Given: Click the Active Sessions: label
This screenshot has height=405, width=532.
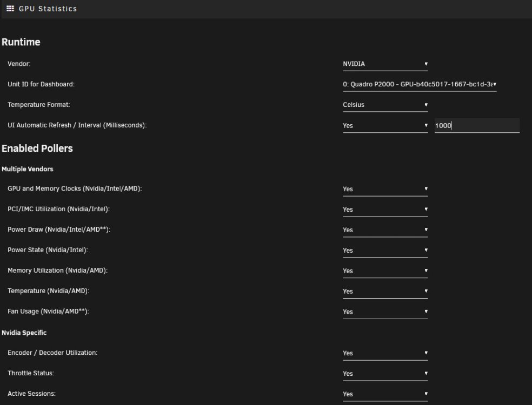Looking at the screenshot, I should [31, 394].
